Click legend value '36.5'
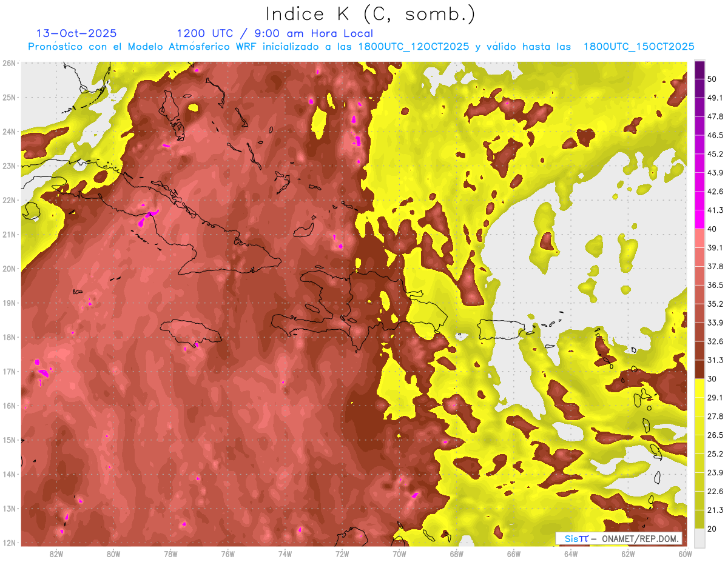 tap(715, 285)
